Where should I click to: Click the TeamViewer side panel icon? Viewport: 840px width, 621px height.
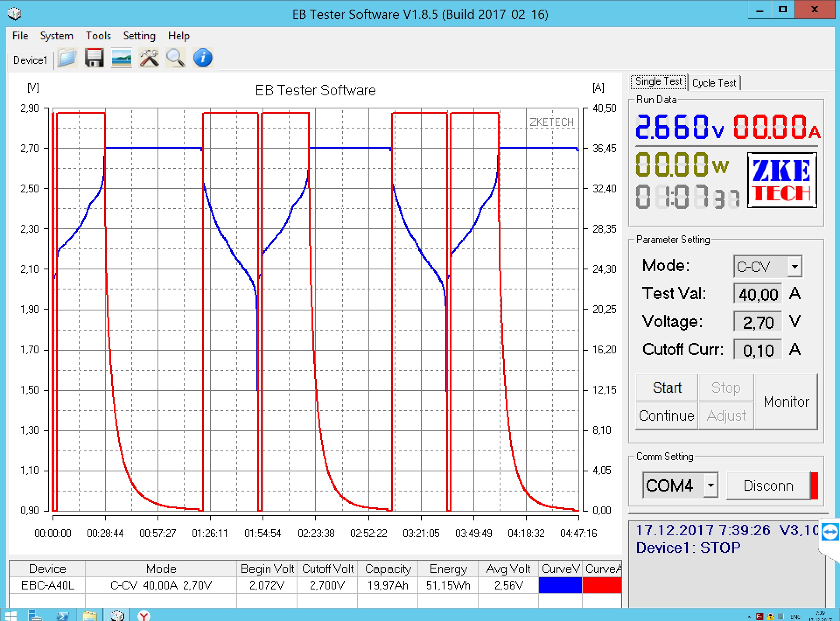830,532
